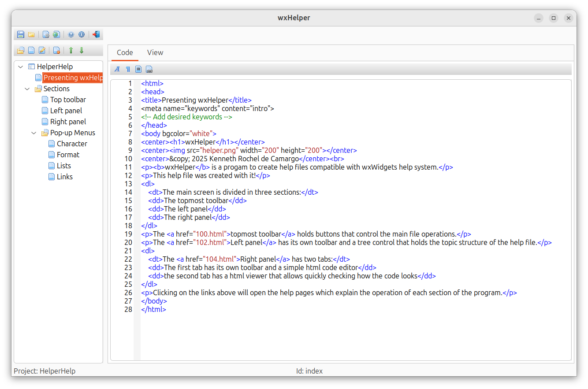Click the document with red minus icon

pyautogui.click(x=56, y=50)
